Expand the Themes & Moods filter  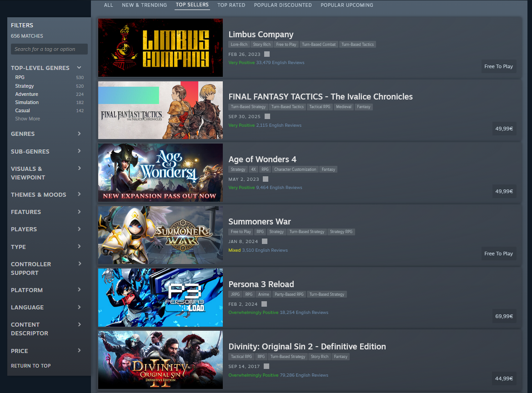click(79, 194)
